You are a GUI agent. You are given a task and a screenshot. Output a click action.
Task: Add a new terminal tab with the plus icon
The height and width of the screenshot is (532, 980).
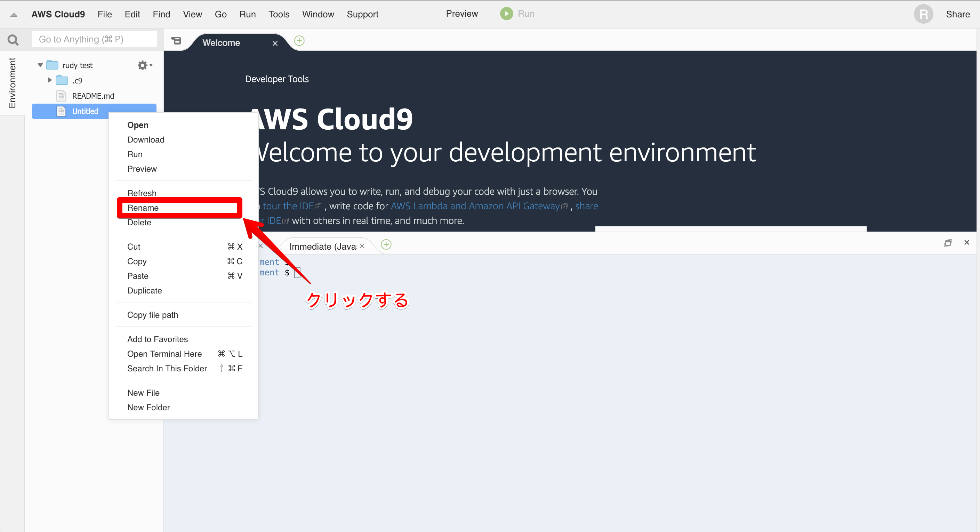(386, 244)
